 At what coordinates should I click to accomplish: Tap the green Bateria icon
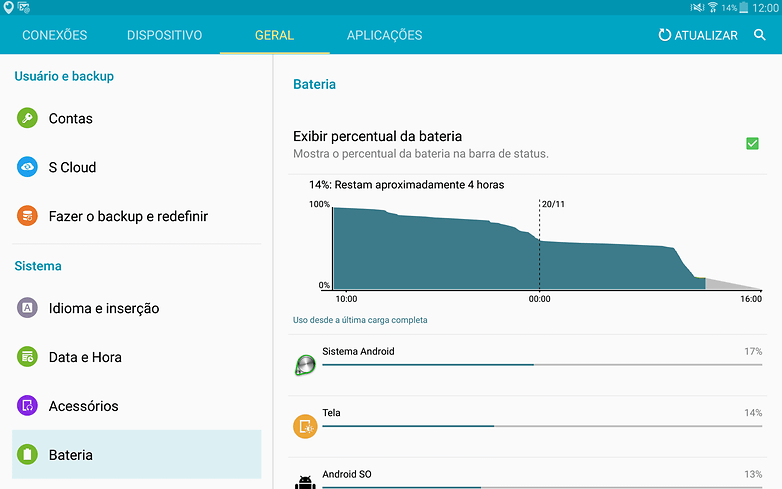[27, 455]
